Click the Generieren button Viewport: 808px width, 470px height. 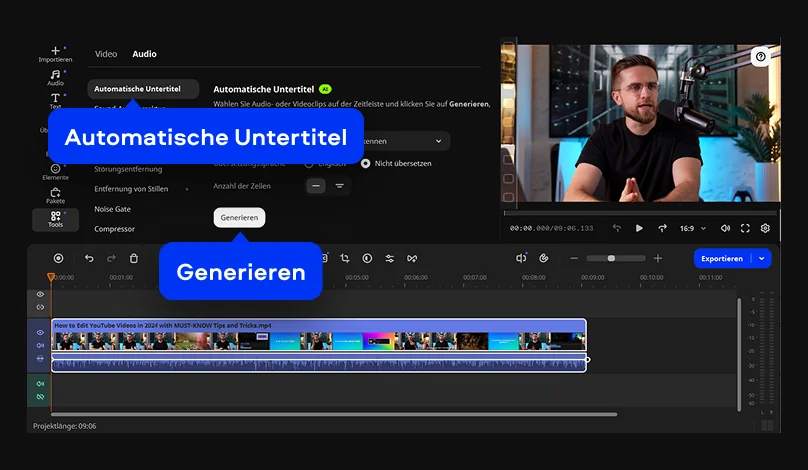click(x=240, y=217)
